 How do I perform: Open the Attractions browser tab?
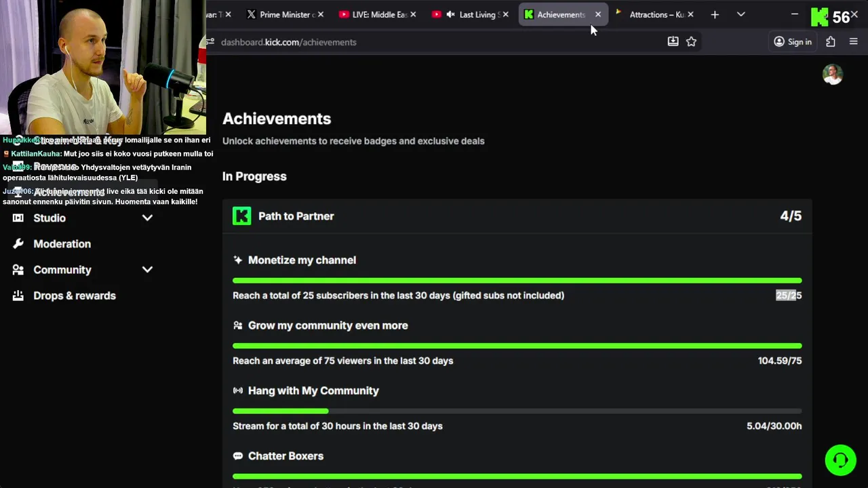coord(656,14)
